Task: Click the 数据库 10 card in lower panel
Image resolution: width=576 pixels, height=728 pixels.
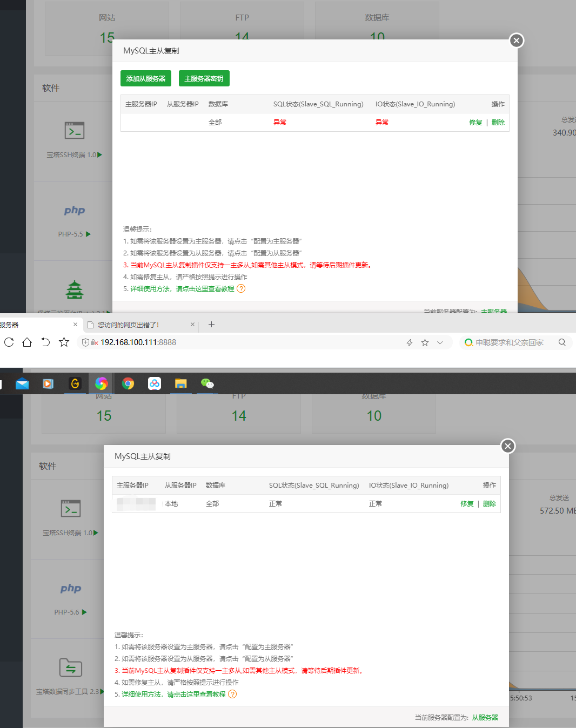Action: (374, 414)
